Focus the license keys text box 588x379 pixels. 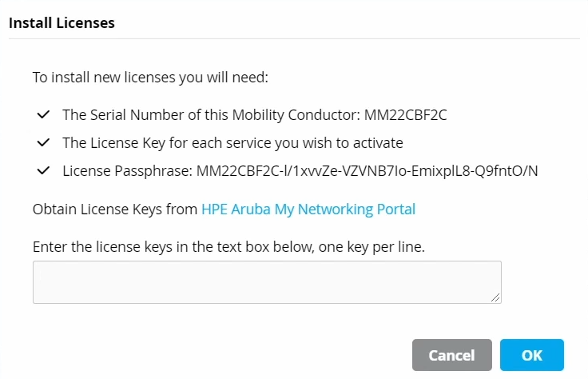(x=266, y=282)
